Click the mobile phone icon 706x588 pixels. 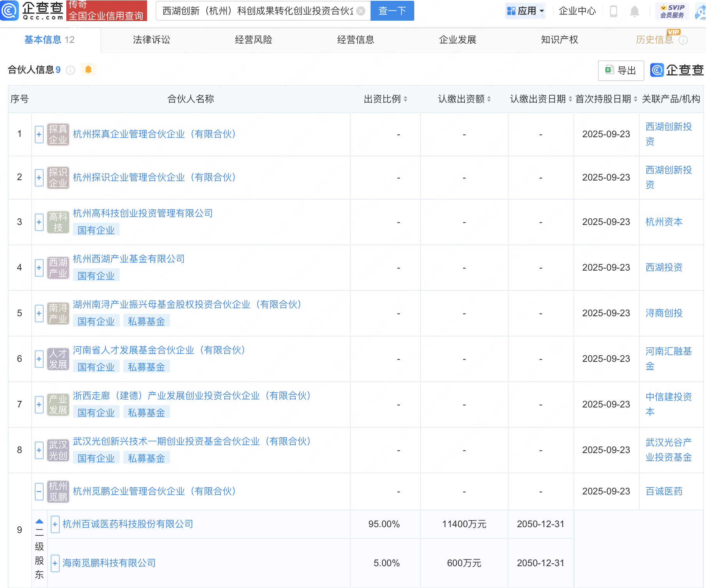[613, 11]
